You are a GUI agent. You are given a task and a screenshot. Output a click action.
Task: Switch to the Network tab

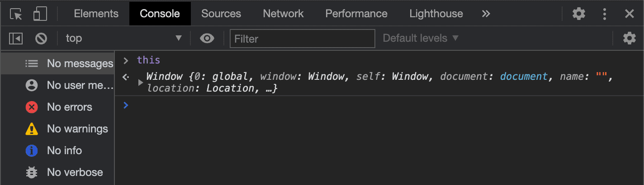tap(283, 14)
